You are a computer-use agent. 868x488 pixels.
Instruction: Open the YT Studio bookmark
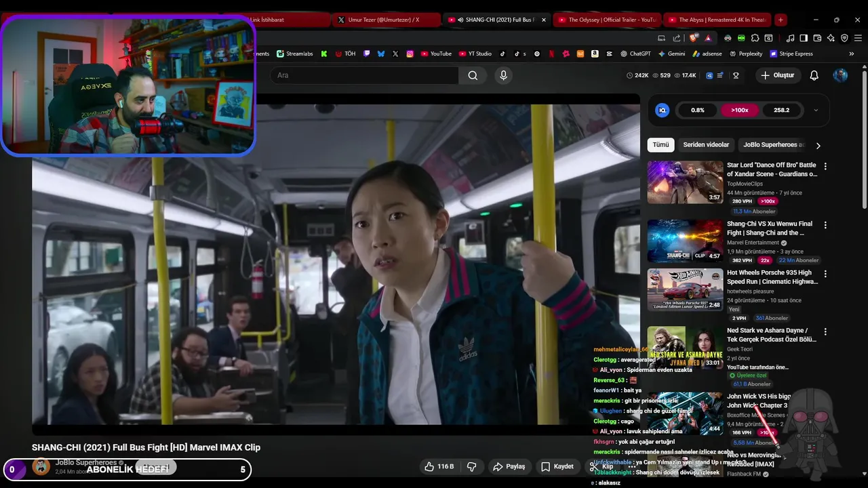[x=475, y=54]
